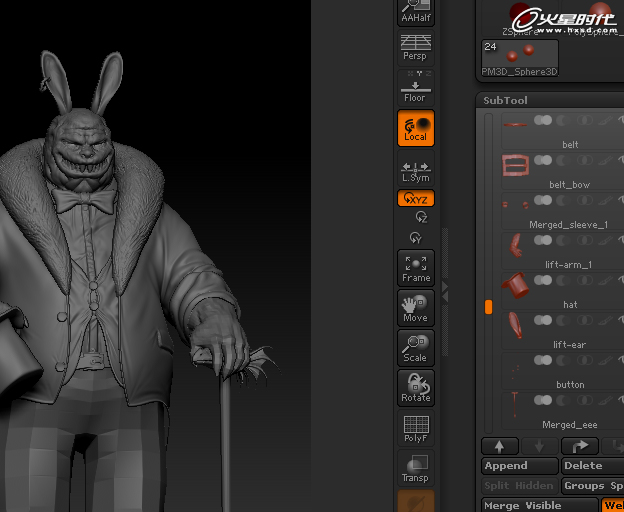Viewport: 624px width, 512px height.
Task: Select previous subtool with up arrow
Action: tap(500, 446)
